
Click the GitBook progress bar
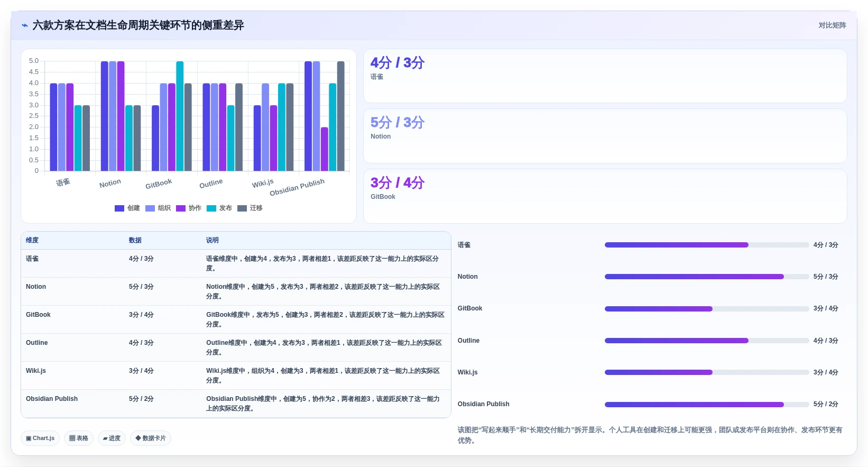(x=707, y=308)
